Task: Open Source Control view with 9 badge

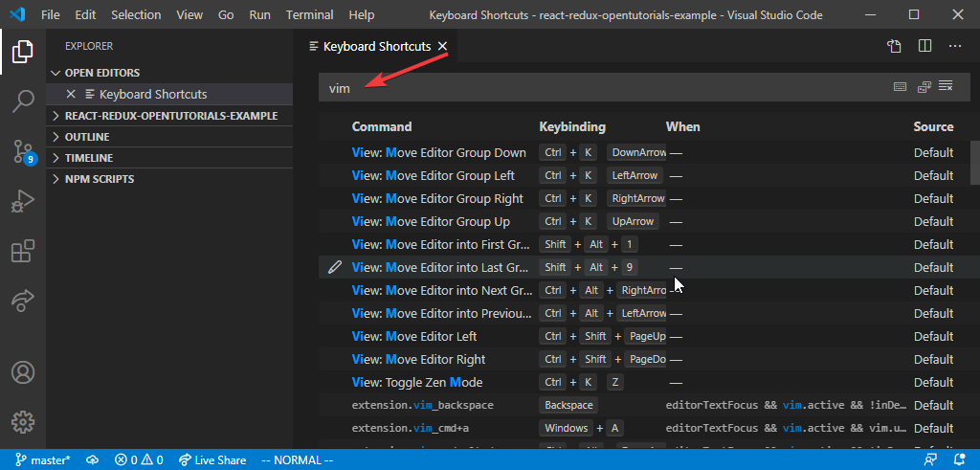Action: 23,151
